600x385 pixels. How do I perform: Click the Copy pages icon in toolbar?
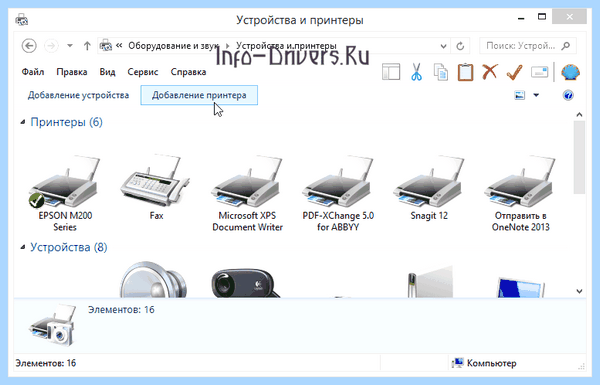click(441, 72)
